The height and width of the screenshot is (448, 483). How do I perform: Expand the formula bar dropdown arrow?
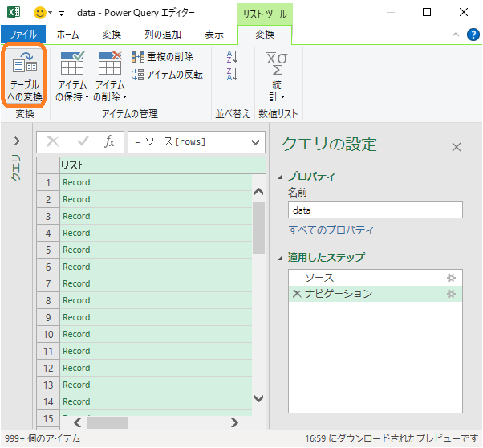coord(256,142)
